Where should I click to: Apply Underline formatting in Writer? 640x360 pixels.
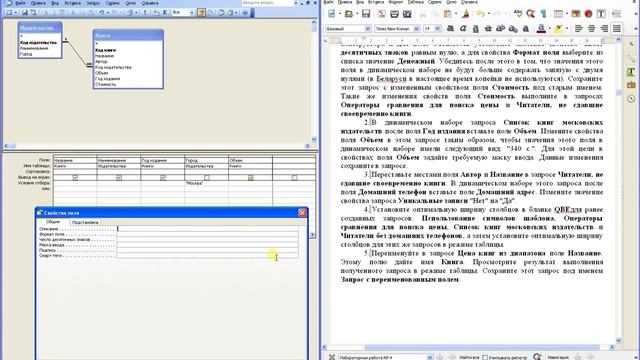pos(476,29)
